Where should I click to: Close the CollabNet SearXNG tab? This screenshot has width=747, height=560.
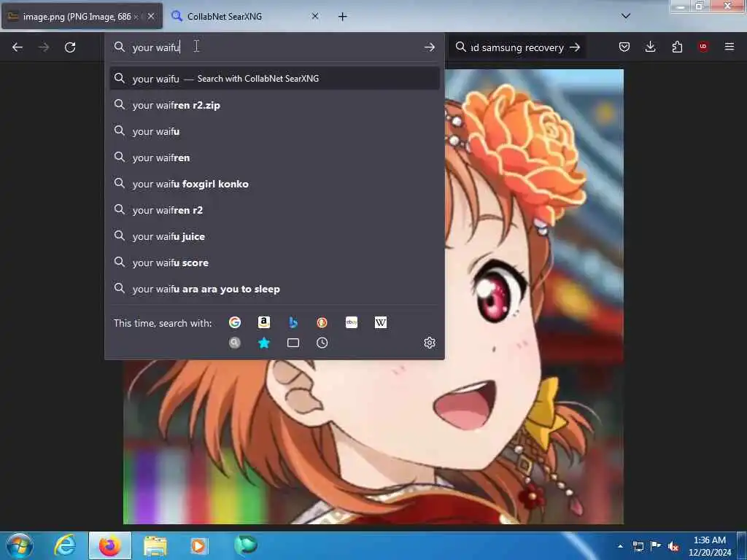tap(315, 16)
